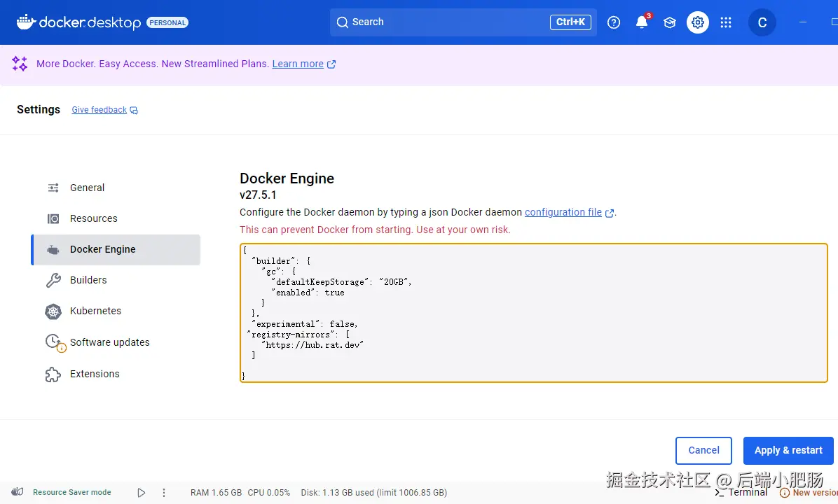Open Kubernetes settings section
The width and height of the screenshot is (838, 504).
tap(95, 311)
